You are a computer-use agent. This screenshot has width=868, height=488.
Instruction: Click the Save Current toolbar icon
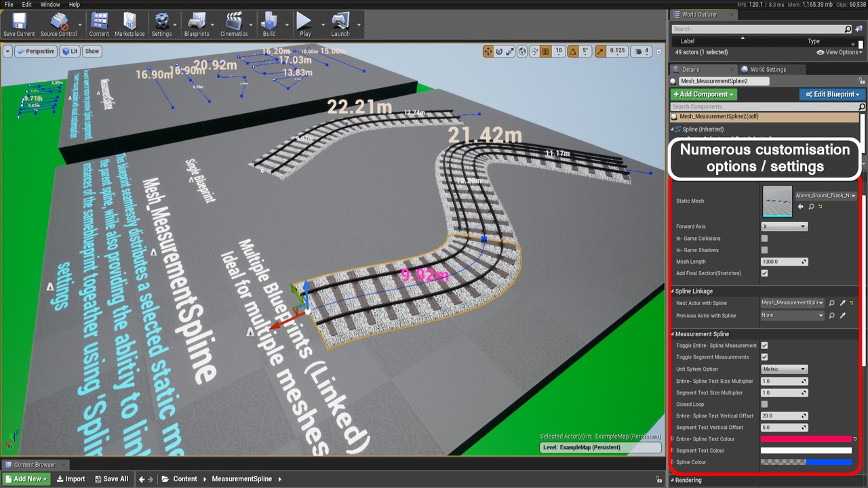pos(19,24)
